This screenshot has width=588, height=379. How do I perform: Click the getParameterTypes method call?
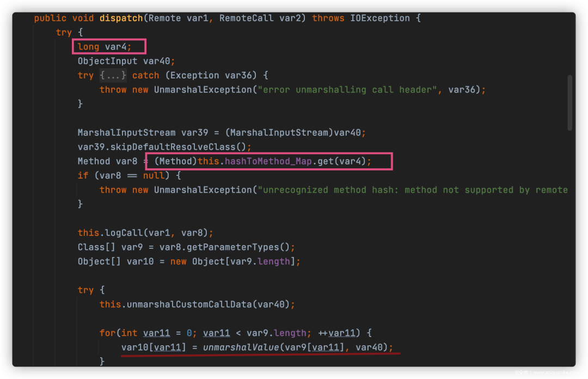(x=250, y=247)
